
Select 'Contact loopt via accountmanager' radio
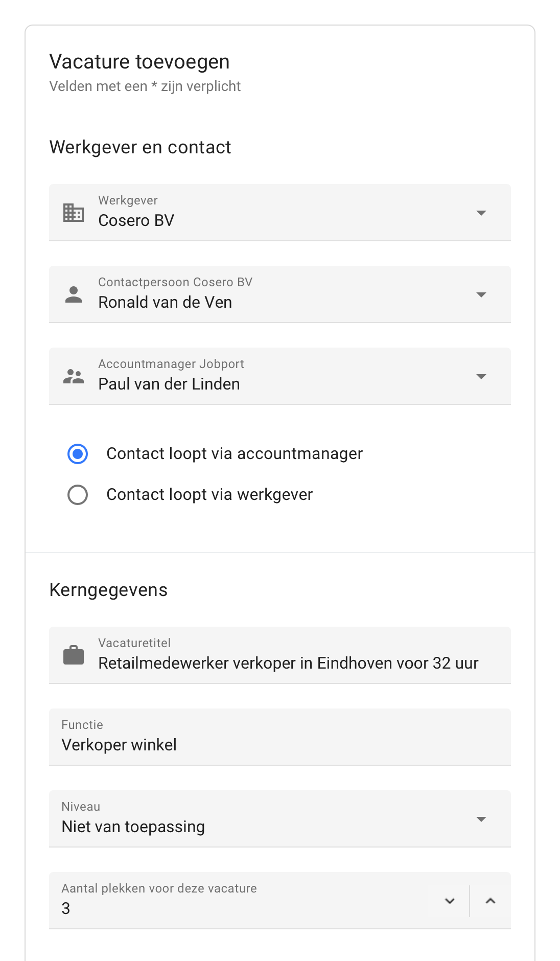(78, 454)
